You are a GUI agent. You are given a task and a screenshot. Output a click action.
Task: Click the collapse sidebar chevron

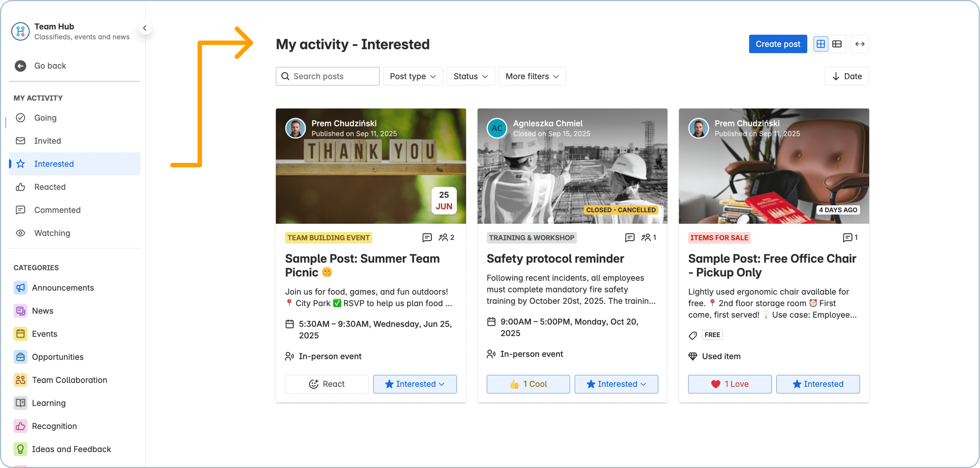coord(145,28)
